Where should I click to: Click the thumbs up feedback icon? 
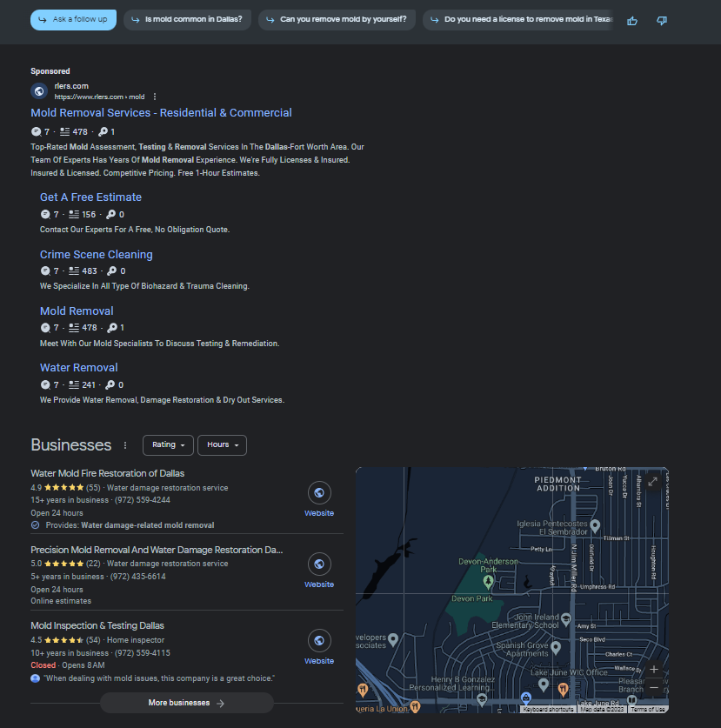pyautogui.click(x=632, y=20)
